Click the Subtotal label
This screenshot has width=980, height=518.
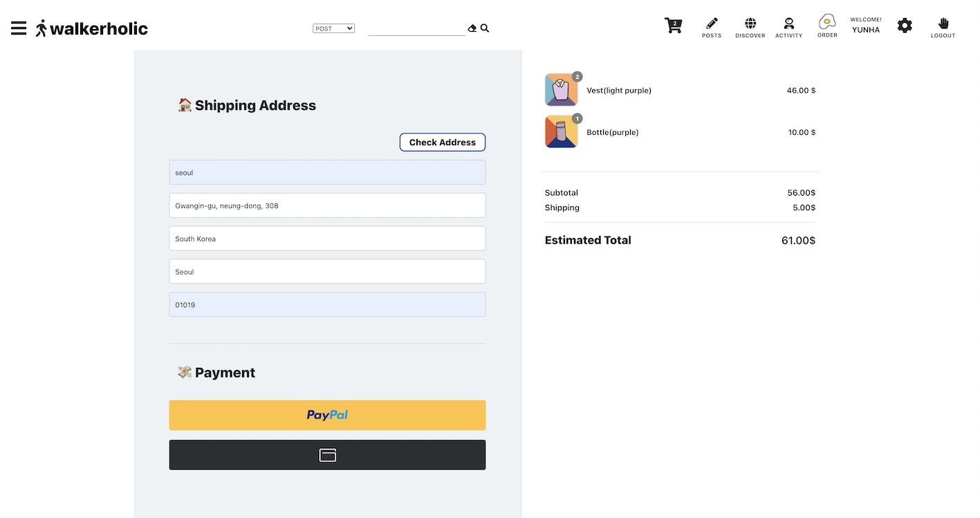click(562, 193)
